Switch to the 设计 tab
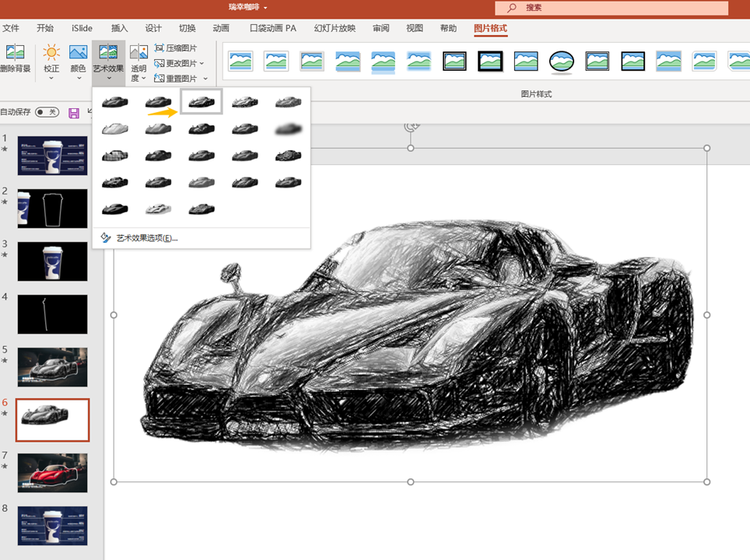Image resolution: width=750 pixels, height=560 pixels. coord(153,28)
